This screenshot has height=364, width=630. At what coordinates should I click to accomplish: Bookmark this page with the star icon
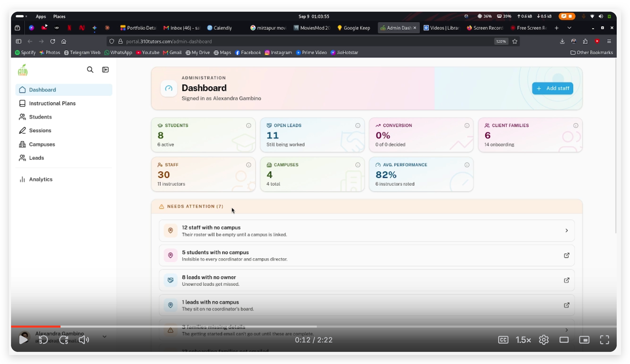[515, 41]
